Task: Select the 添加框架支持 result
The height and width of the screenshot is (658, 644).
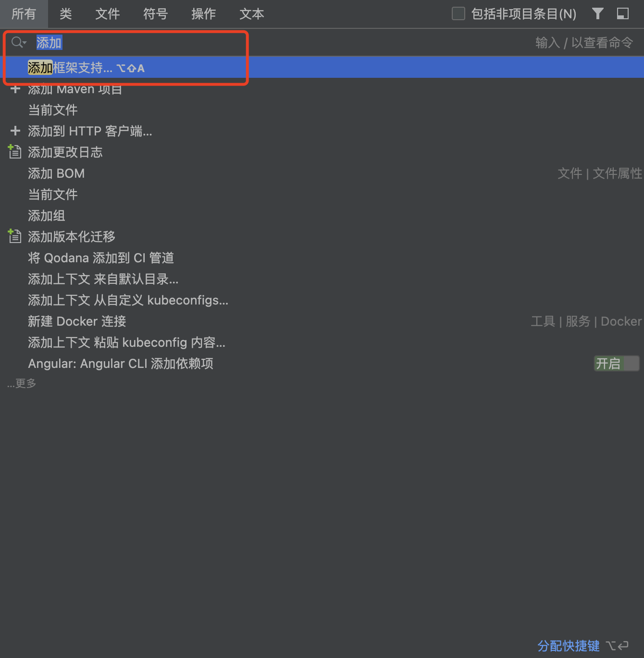Action: (x=87, y=68)
